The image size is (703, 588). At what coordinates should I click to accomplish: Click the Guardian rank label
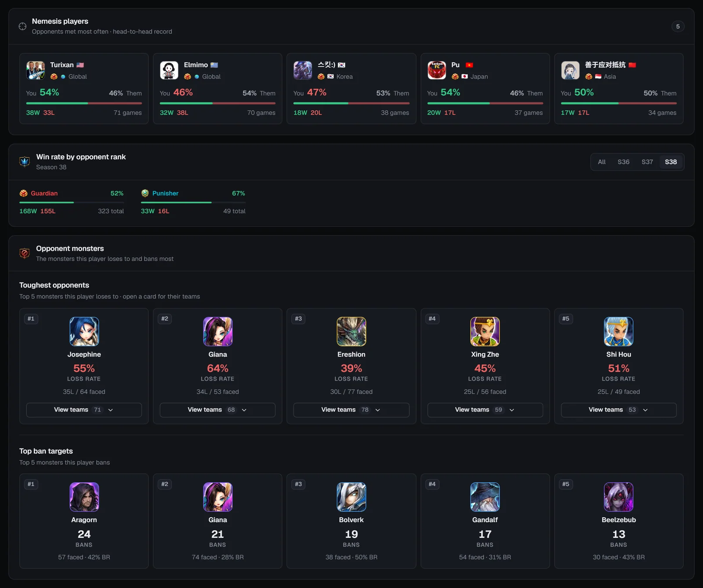coord(44,193)
